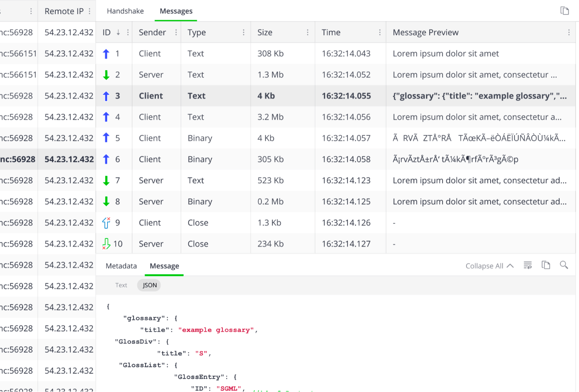Viewport: 579px width, 392px height.
Task: Click the Binary type cell in row 5
Action: click(x=200, y=138)
